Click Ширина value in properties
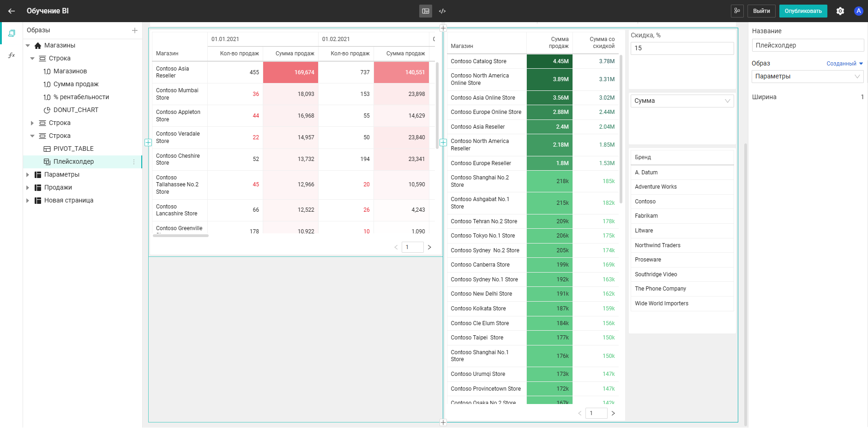Viewport: 868px width, 428px height. click(x=862, y=97)
